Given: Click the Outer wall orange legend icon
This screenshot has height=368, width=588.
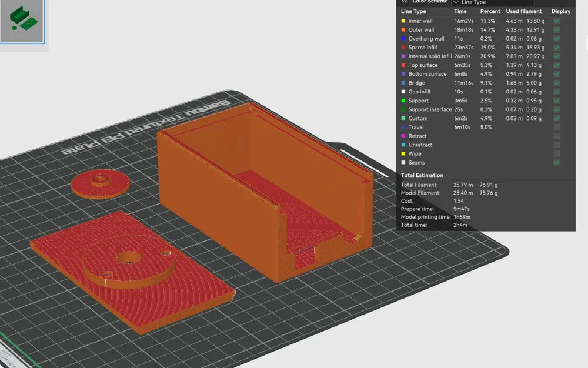Looking at the screenshot, I should 404,29.
